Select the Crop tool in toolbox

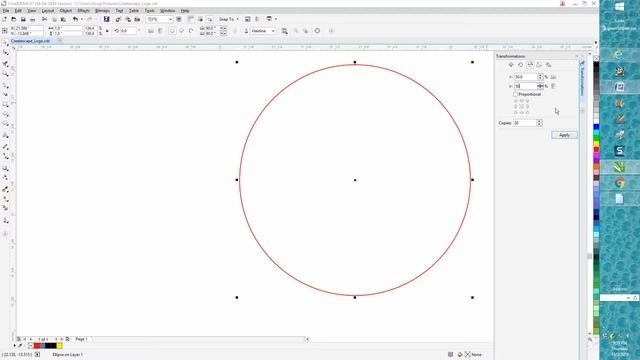pyautogui.click(x=5, y=64)
